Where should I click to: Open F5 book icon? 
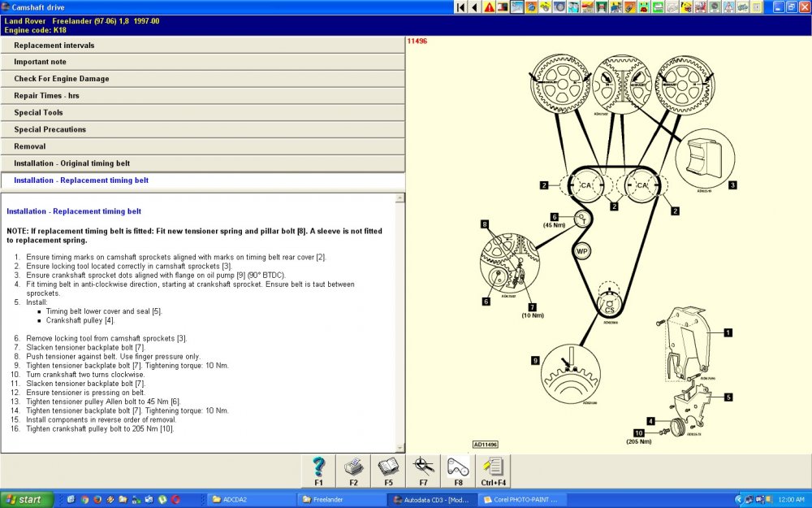click(388, 471)
